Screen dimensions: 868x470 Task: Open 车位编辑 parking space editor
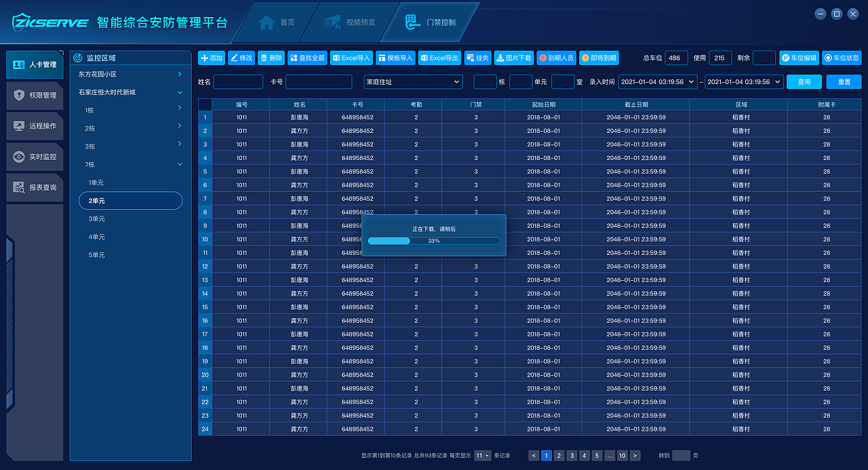click(x=799, y=58)
